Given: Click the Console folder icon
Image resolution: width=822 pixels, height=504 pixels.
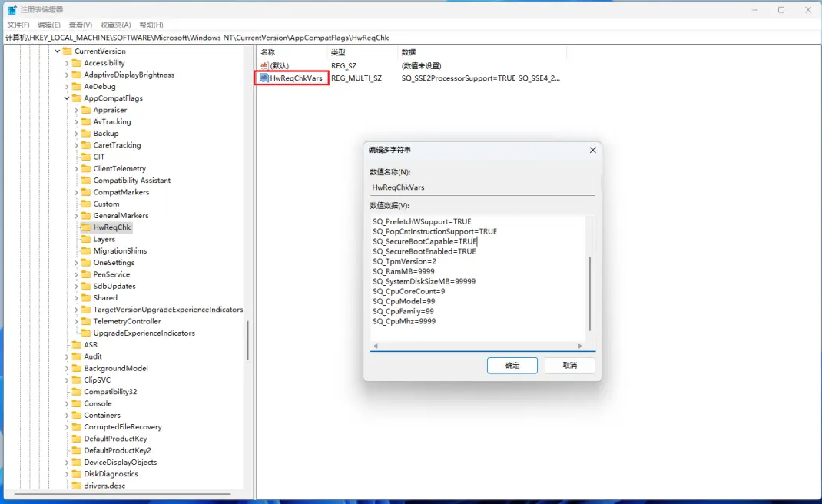Looking at the screenshot, I should pos(77,404).
